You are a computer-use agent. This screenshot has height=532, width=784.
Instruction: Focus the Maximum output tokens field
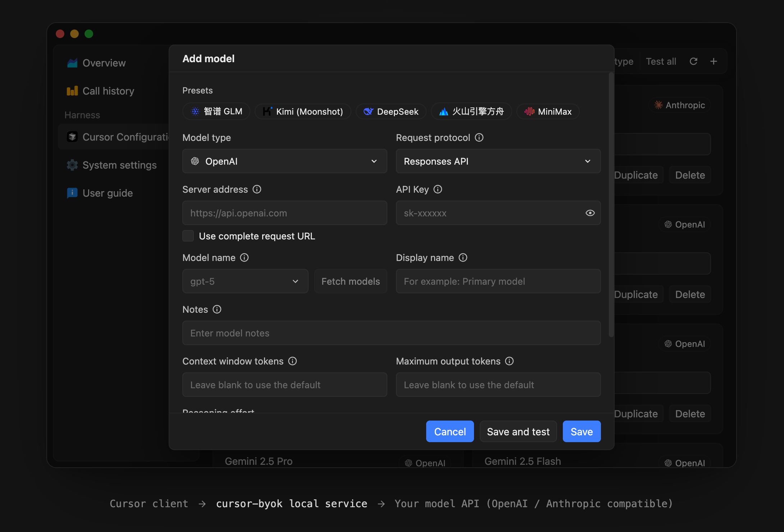click(x=498, y=385)
